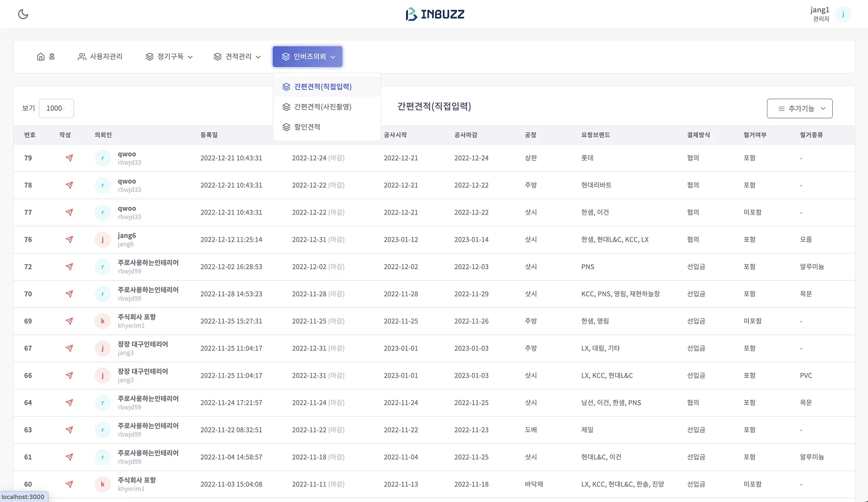Click brand cell 한샘, 현대L&C, KCC, LX
The width and height of the screenshot is (868, 502).
click(615, 240)
